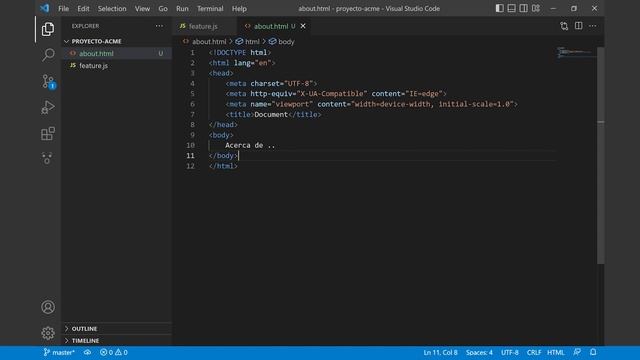The width and height of the screenshot is (640, 360).
Task: Open the Run menu
Action: (182, 8)
